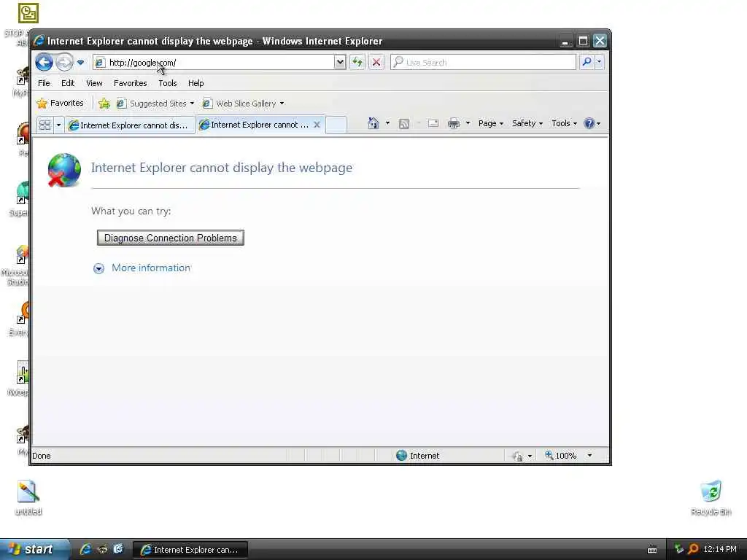Screen dimensions: 747x560
Task: Click the search magnifier button
Action: (x=587, y=62)
